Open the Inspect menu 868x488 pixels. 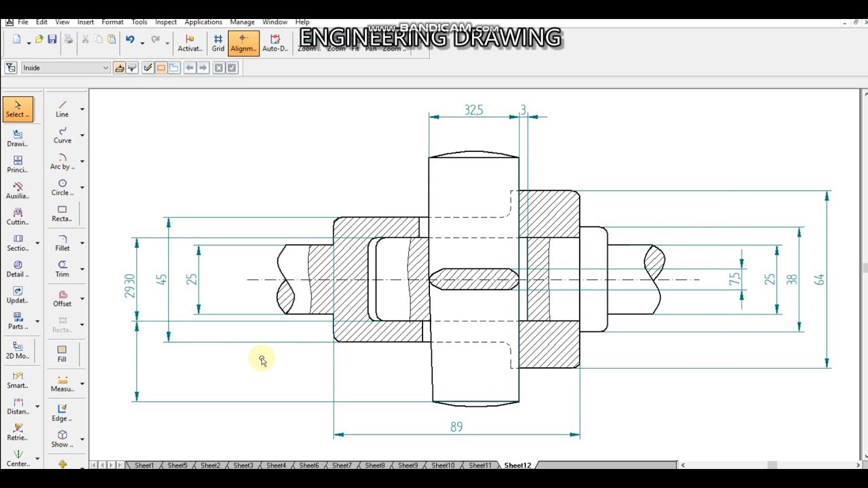166,22
